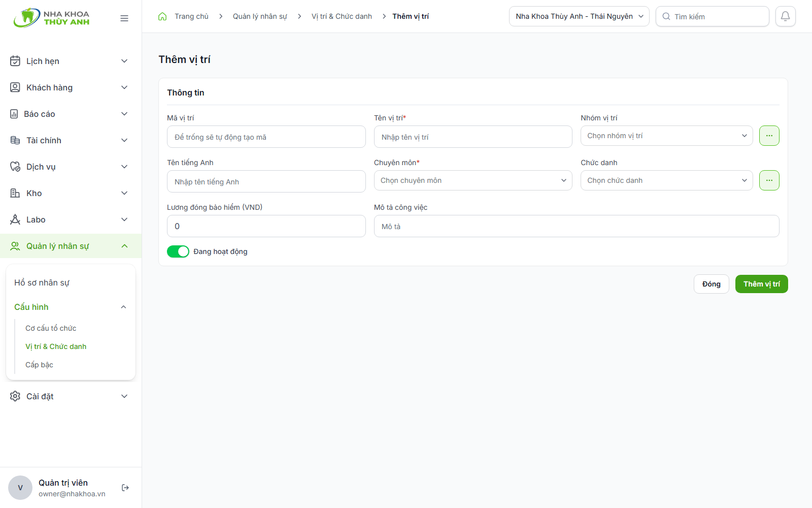The image size is (812, 508).
Task: Click the Tài chính money icon
Action: pos(15,140)
